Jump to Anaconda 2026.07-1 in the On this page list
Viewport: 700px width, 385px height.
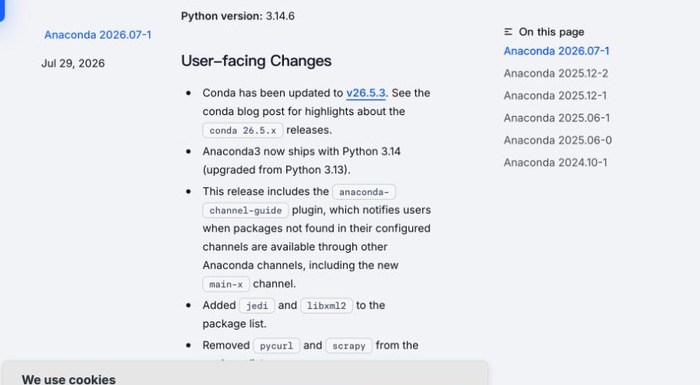pyautogui.click(x=556, y=51)
